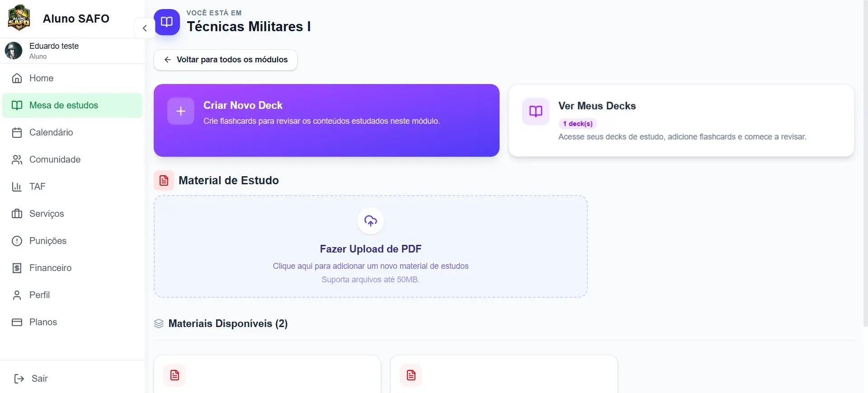Screen dimensions: 868x393
Task: Click the Comunidade people icon
Action: click(x=17, y=159)
